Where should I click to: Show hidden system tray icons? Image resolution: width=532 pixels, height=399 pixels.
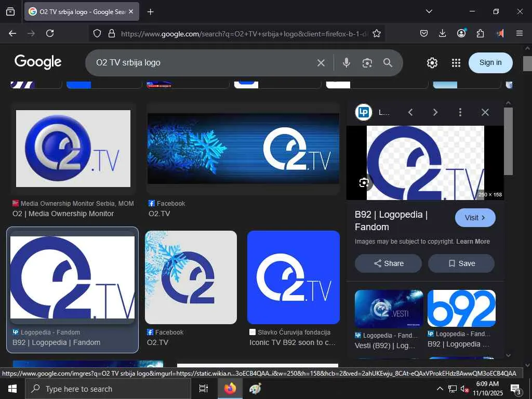(440, 389)
